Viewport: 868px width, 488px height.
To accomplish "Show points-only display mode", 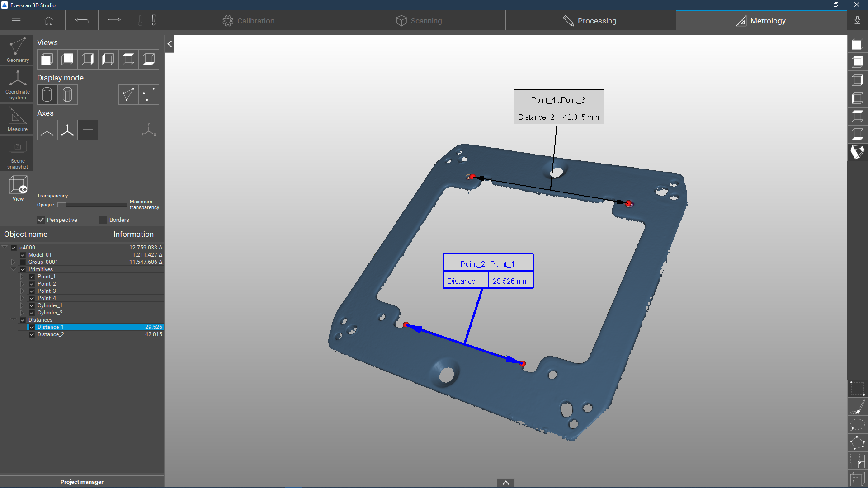I will pyautogui.click(x=149, y=95).
